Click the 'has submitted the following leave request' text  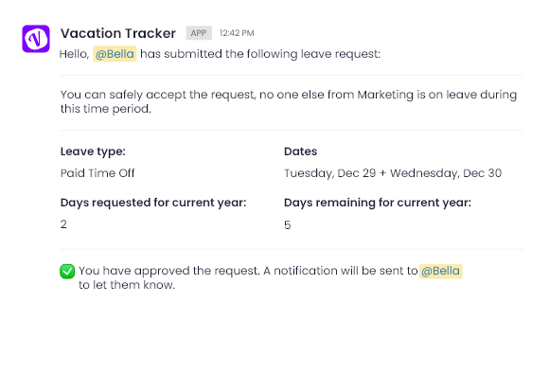point(260,54)
